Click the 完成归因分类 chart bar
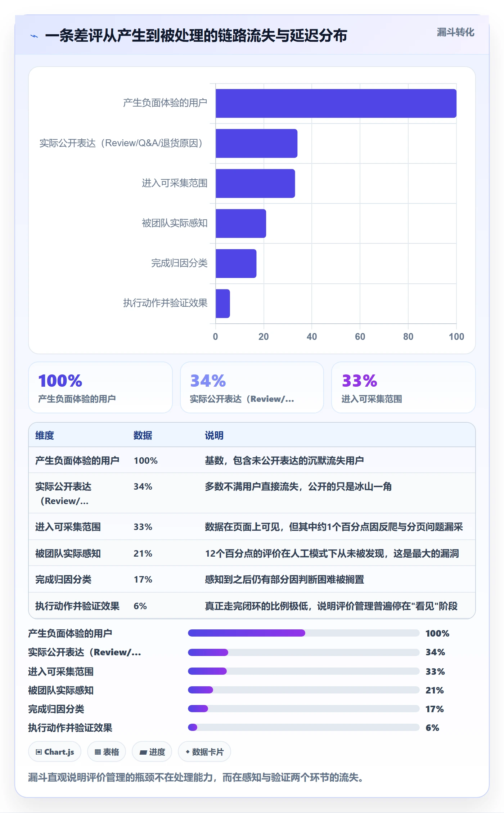Screen dimensions: 504x813 pos(236,264)
